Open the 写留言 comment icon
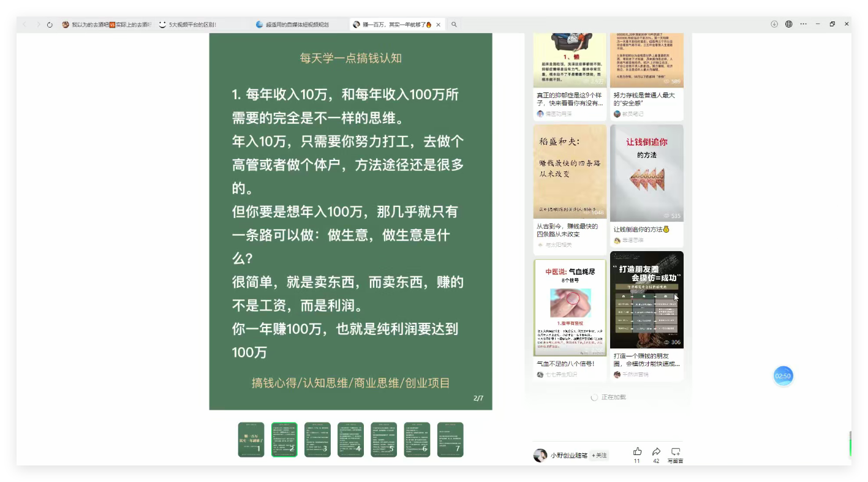The width and height of the screenshot is (868, 482). [676, 451]
